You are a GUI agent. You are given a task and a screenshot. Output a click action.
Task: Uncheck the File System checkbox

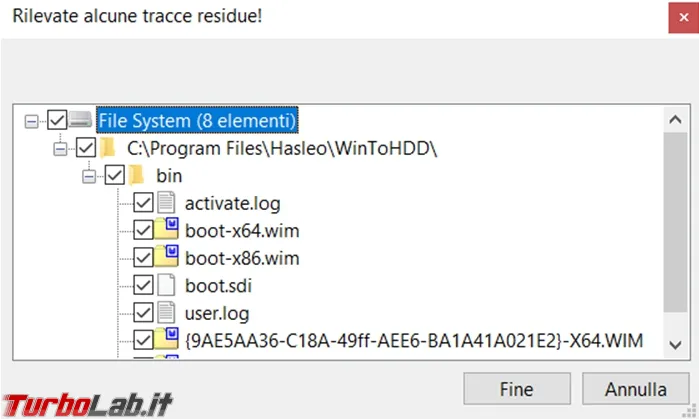[x=57, y=120]
